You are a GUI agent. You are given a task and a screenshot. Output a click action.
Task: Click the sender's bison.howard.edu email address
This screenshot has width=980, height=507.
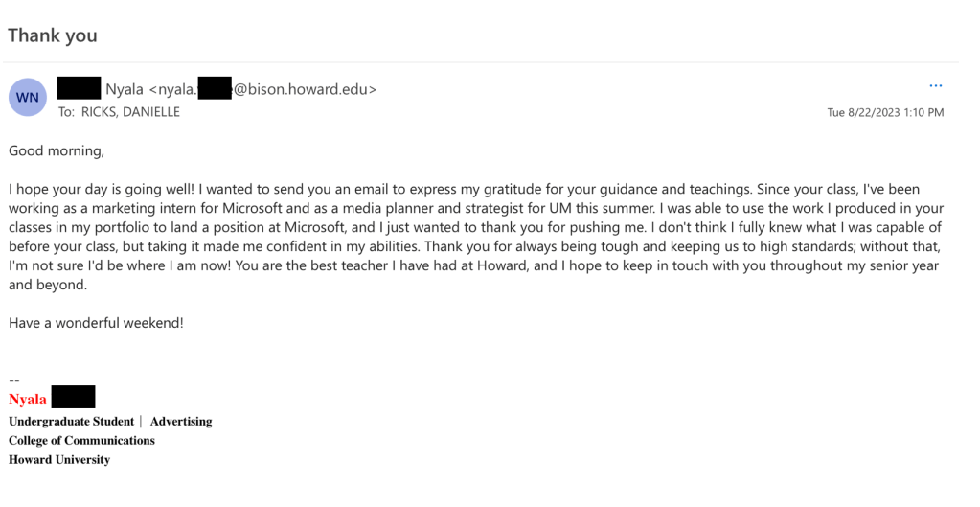(x=305, y=89)
